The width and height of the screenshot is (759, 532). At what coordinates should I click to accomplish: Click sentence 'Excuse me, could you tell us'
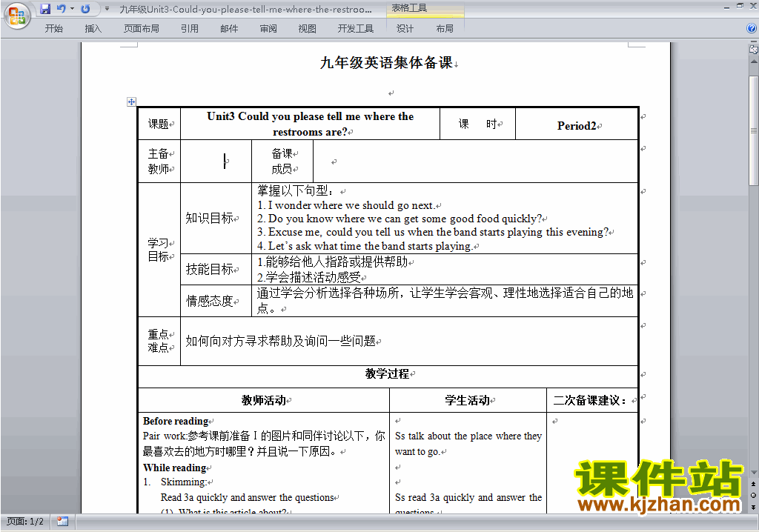pos(432,233)
